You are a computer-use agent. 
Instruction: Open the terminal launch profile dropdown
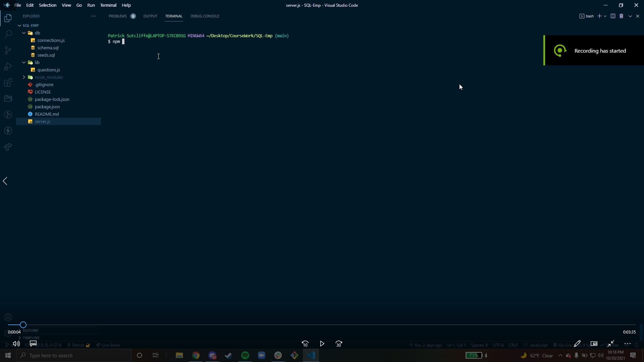[606, 16]
